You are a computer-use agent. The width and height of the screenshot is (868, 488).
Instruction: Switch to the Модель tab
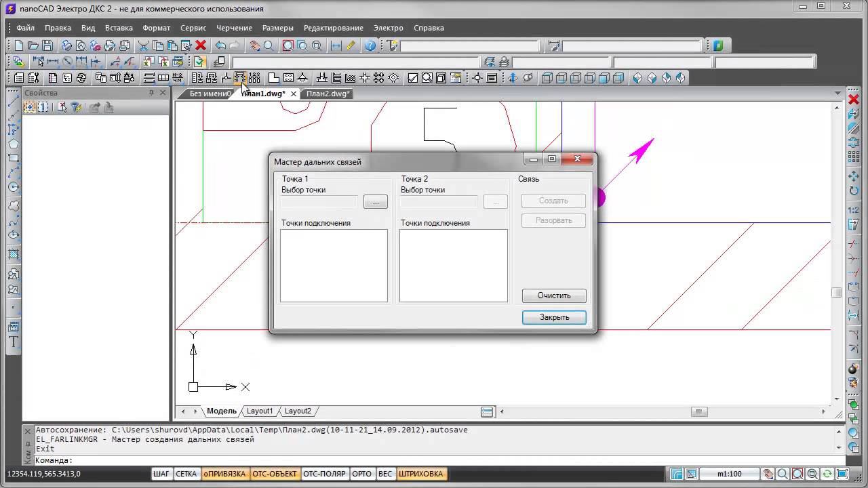pyautogui.click(x=222, y=411)
